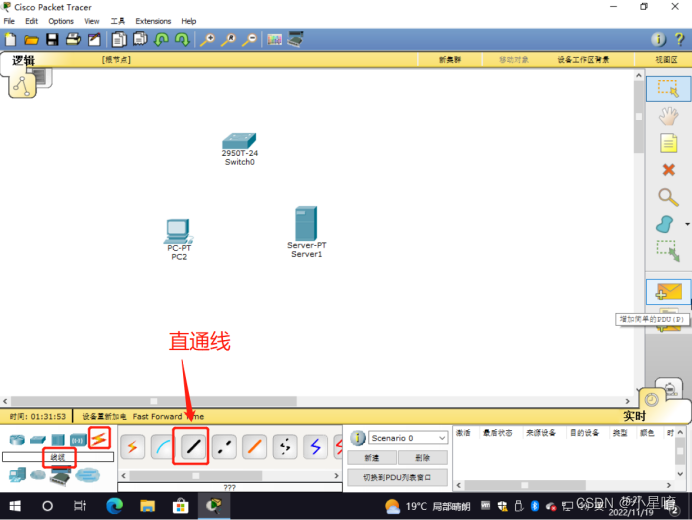Reset the zoom with the middle magnifier icon
This screenshot has width=692, height=520.
[x=228, y=40]
